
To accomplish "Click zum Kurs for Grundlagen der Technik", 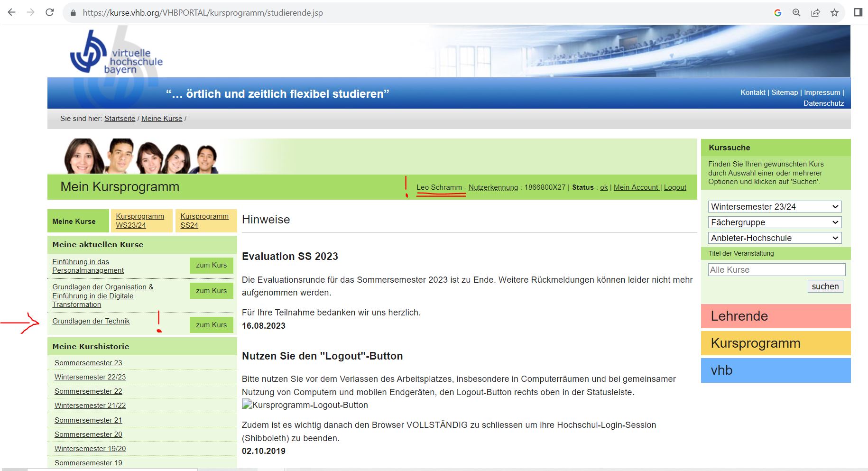I will [211, 325].
